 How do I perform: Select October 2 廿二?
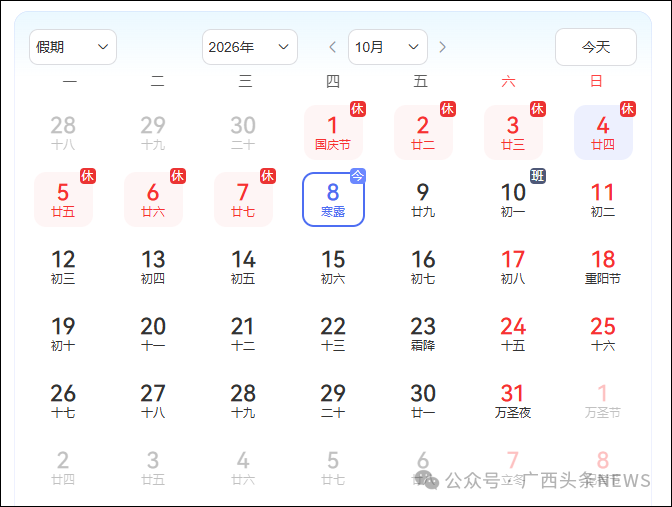423,132
